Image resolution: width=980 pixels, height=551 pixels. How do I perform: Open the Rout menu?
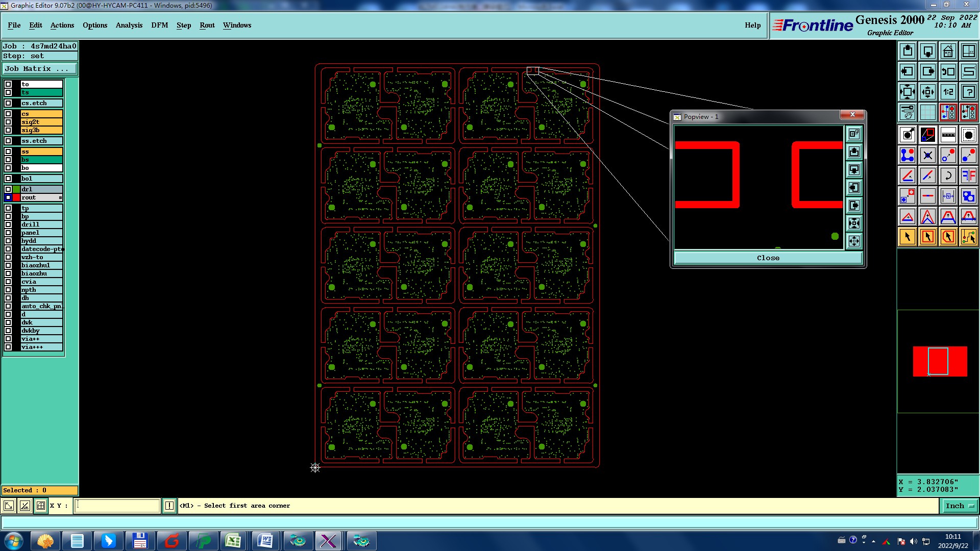(x=207, y=25)
